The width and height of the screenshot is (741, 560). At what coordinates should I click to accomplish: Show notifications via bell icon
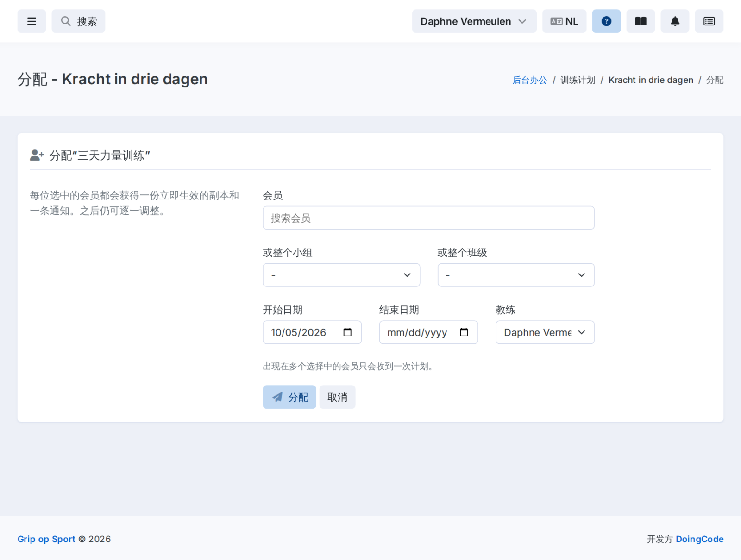click(675, 21)
